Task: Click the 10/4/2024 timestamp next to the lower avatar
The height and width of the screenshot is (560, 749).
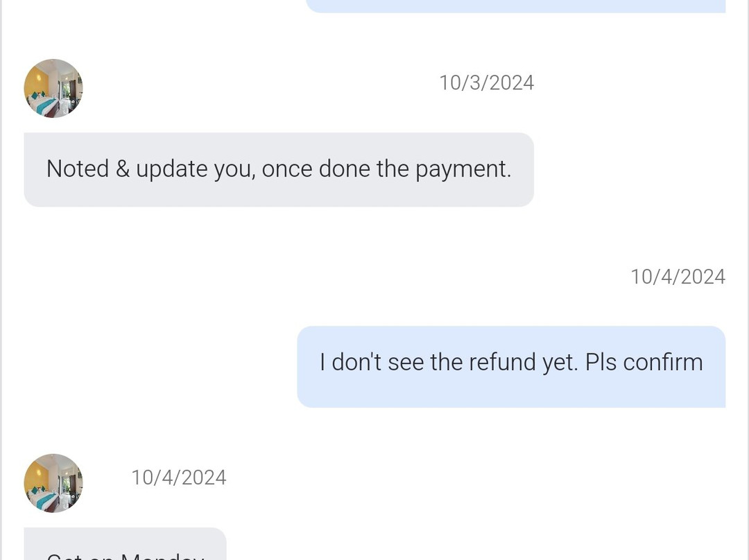Action: [178, 478]
